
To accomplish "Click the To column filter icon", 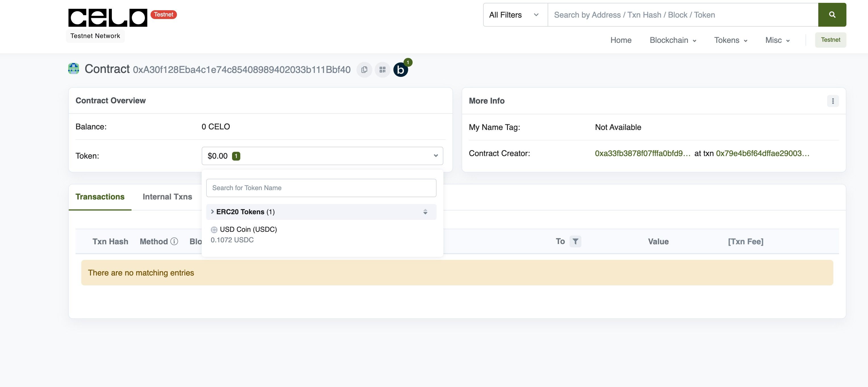I will 575,241.
